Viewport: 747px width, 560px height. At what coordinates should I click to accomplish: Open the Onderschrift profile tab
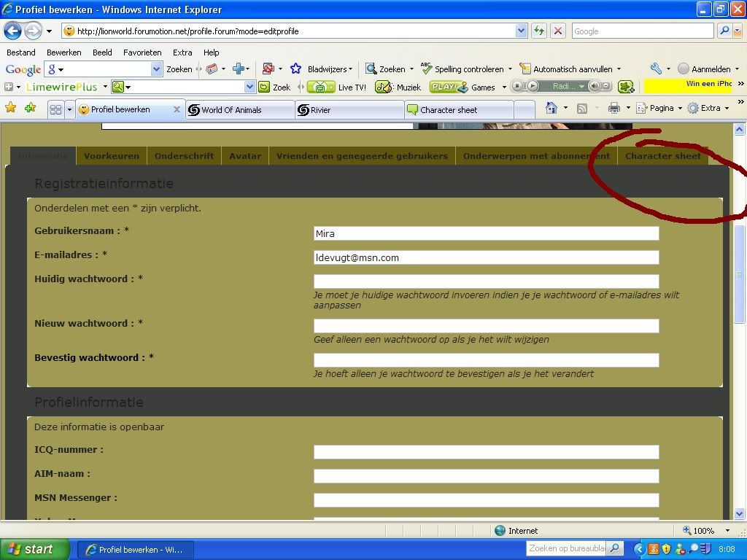tap(184, 156)
